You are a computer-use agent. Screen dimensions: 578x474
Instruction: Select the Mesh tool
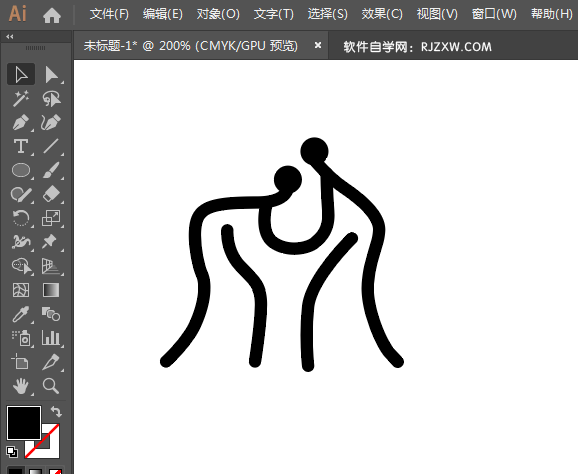coord(21,290)
